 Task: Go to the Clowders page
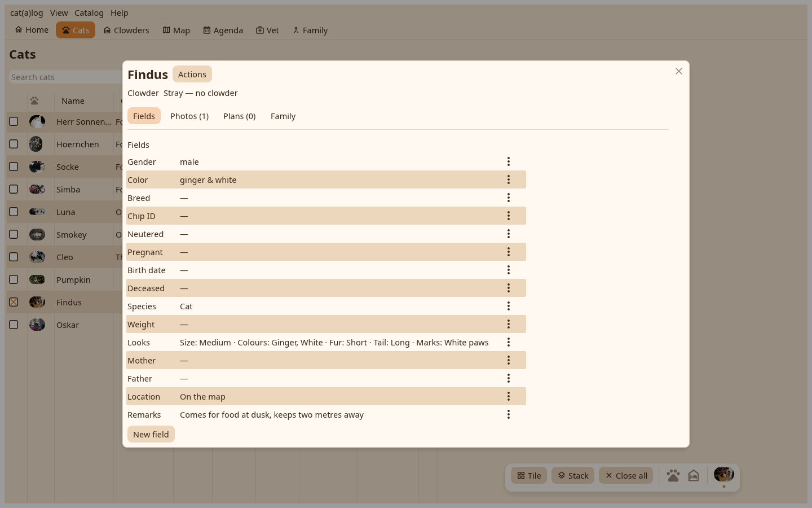tap(126, 30)
